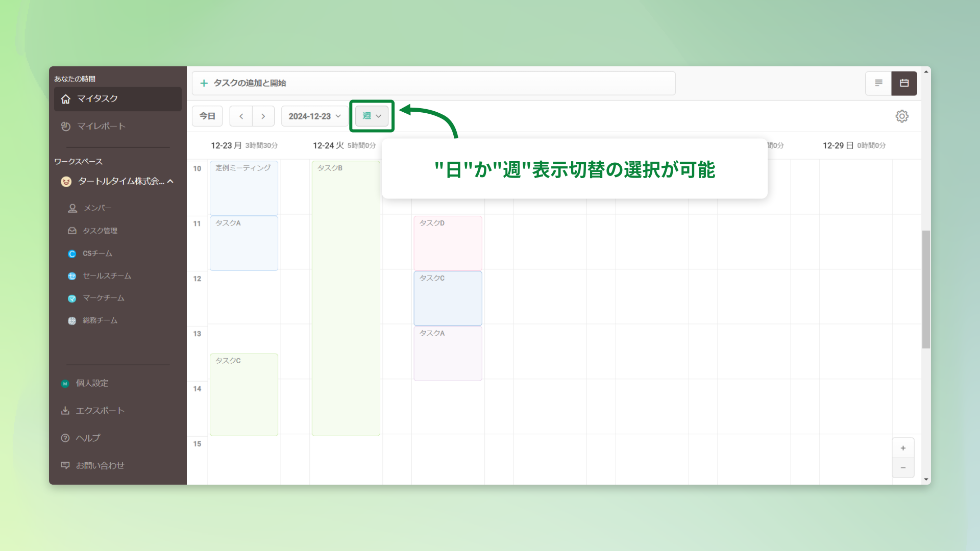980x551 pixels.
Task: Switch to list view icon
Action: (x=878, y=83)
